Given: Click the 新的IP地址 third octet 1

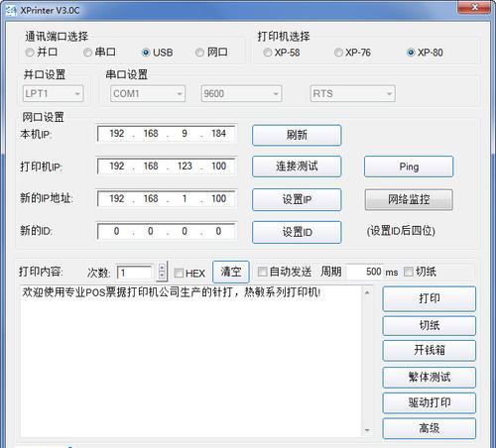Looking at the screenshot, I should coord(185,198).
